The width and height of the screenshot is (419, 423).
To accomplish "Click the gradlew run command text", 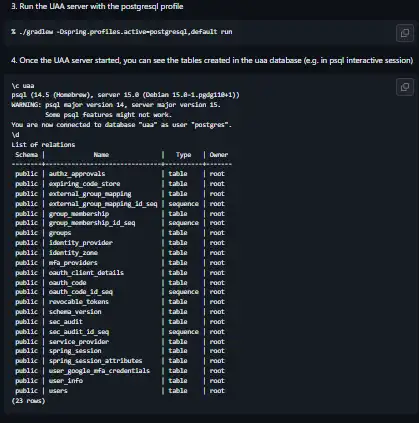I will click(122, 32).
